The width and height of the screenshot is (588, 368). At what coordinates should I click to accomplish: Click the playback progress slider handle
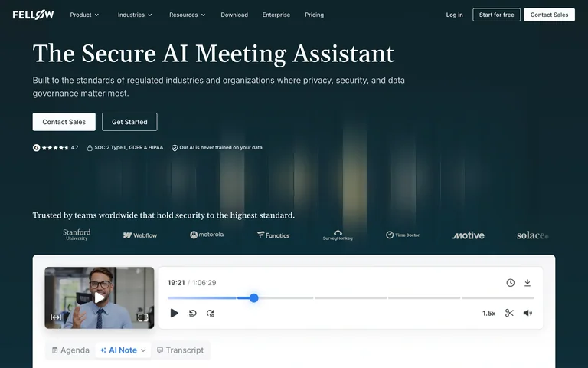tap(254, 297)
